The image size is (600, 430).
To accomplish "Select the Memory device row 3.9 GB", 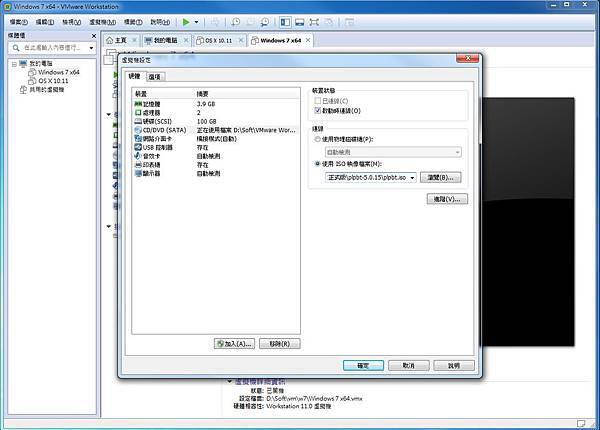I will pyautogui.click(x=216, y=104).
